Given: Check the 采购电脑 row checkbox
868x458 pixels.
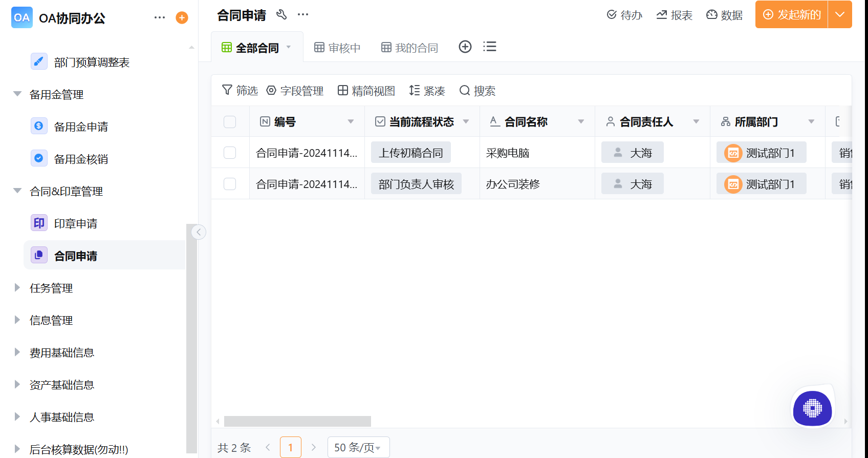Looking at the screenshot, I should coord(230,153).
